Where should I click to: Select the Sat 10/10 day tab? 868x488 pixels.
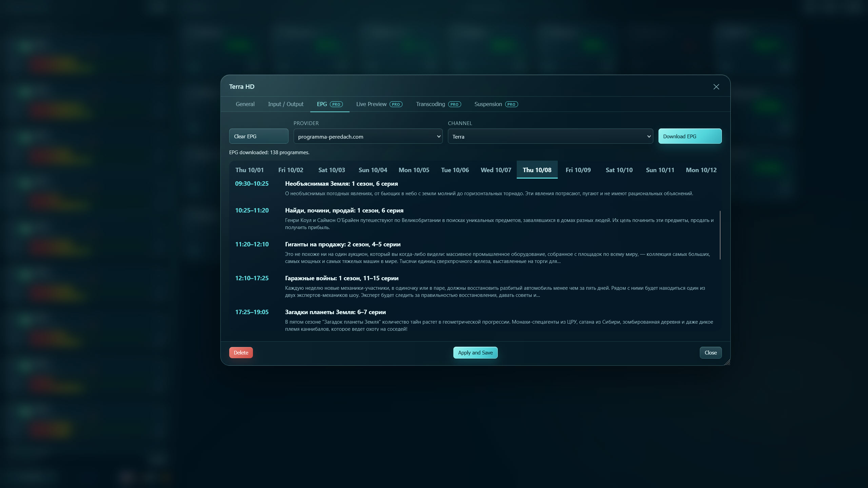(619, 170)
